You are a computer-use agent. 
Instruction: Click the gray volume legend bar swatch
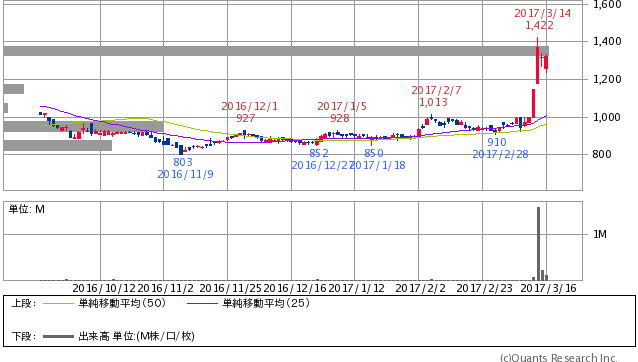[x=58, y=336]
